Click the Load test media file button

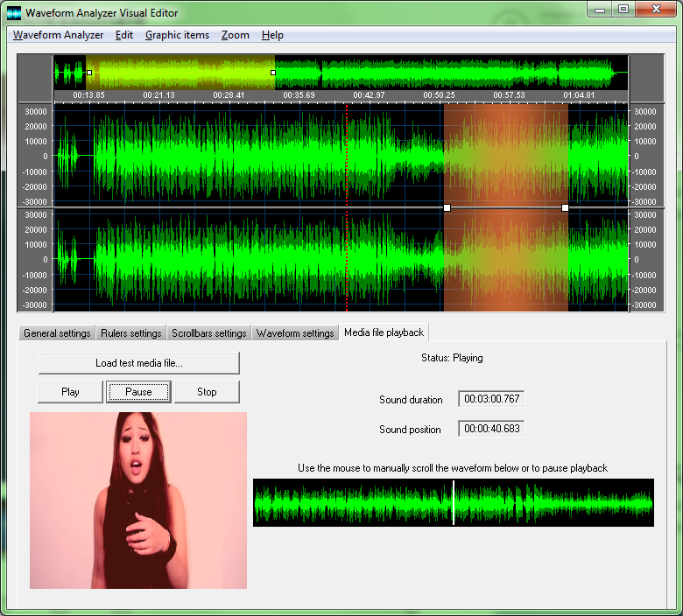tap(138, 363)
